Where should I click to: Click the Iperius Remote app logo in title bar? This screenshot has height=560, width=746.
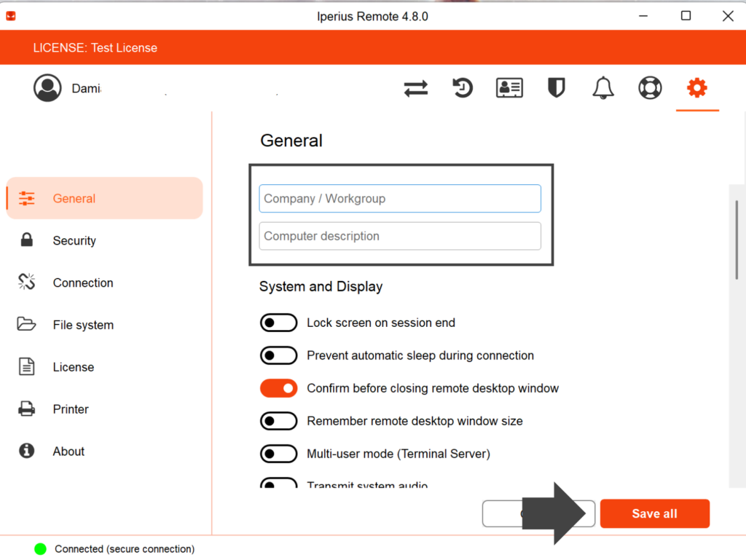pyautogui.click(x=11, y=16)
